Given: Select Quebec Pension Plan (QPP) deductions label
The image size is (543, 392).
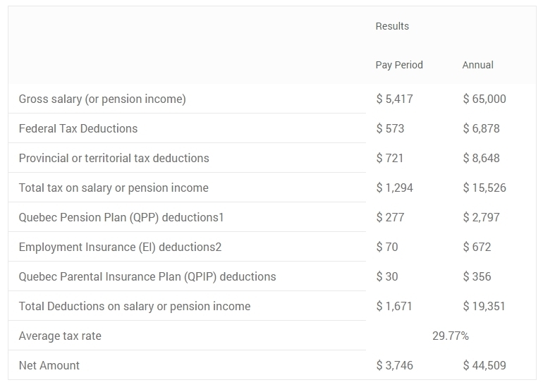Looking at the screenshot, I should point(121,217).
